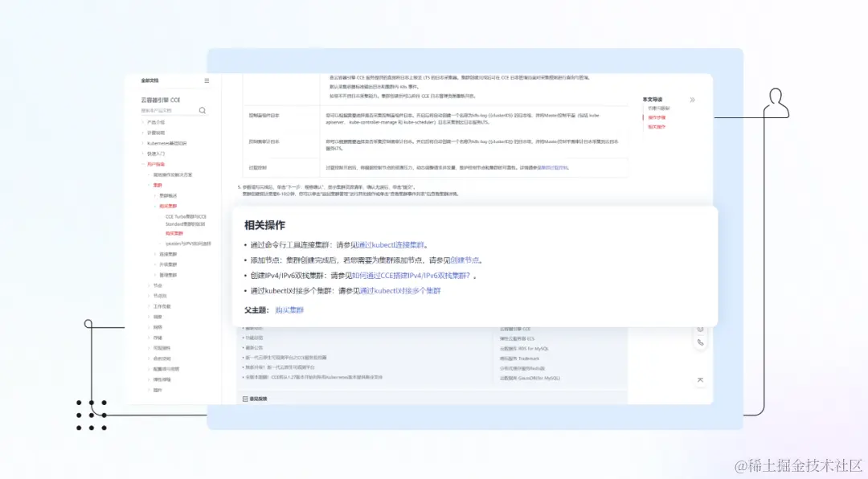Click the product documentation search input field
The width and height of the screenshot is (868, 479).
165,110
